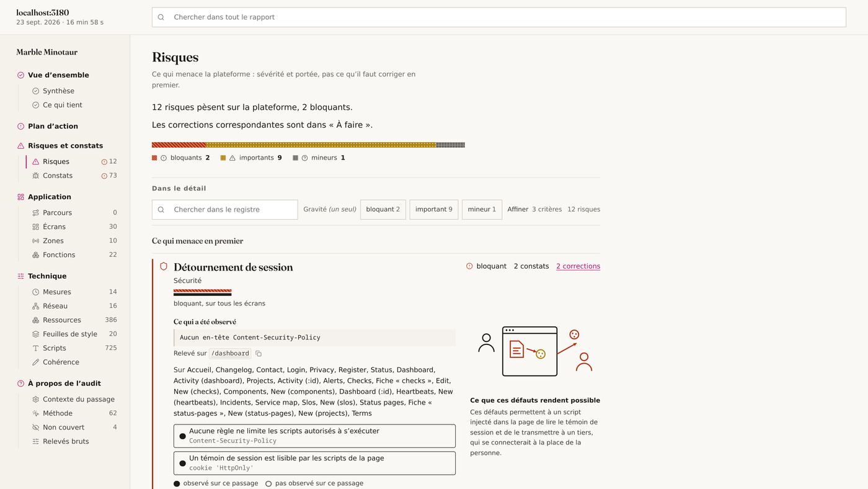This screenshot has width=868, height=489.
Task: Open the Relevés bruts page
Action: click(x=66, y=442)
